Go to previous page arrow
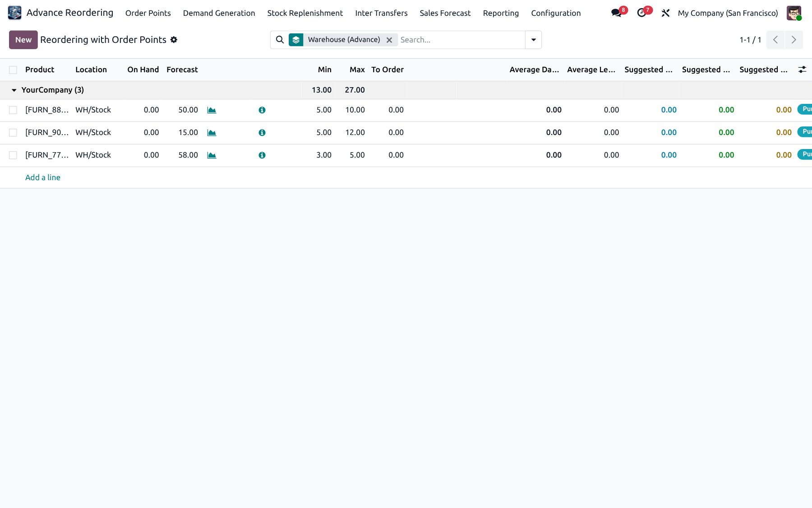 pyautogui.click(x=775, y=40)
